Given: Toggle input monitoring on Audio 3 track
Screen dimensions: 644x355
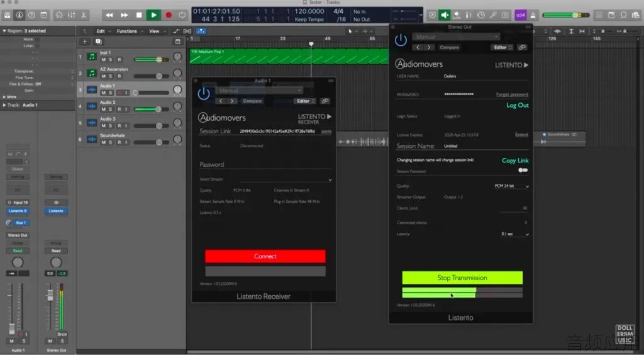Looking at the screenshot, I should pos(126,126).
